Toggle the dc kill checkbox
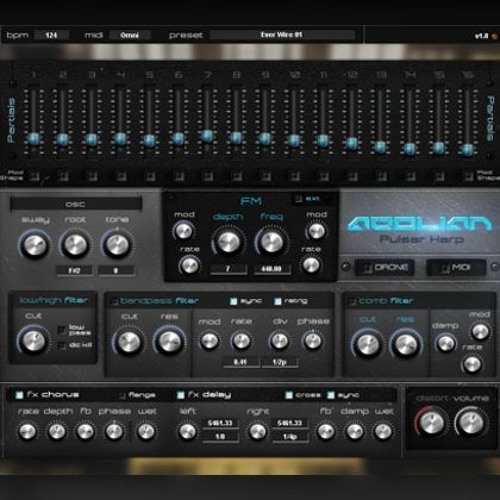The width and height of the screenshot is (500, 500). coord(62,345)
